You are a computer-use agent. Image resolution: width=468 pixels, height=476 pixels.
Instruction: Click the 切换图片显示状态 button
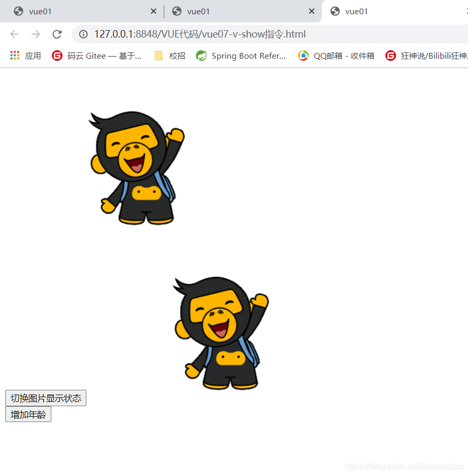click(x=46, y=398)
